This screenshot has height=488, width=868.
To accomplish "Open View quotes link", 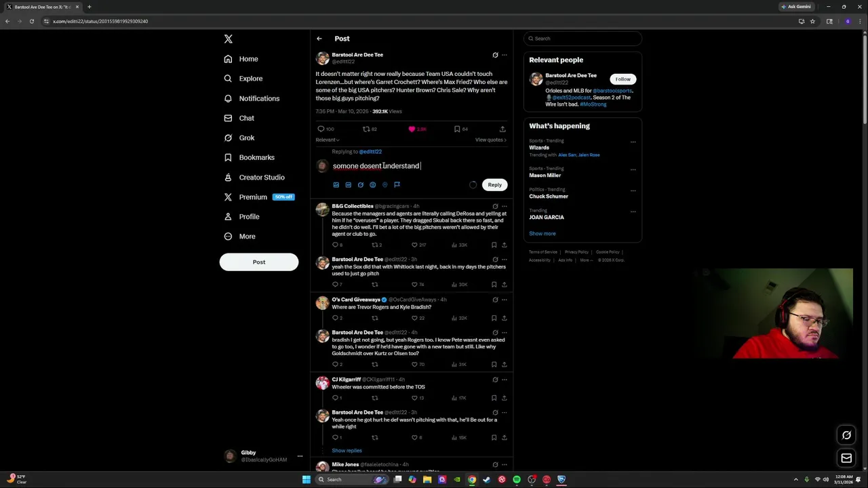I will coord(491,140).
